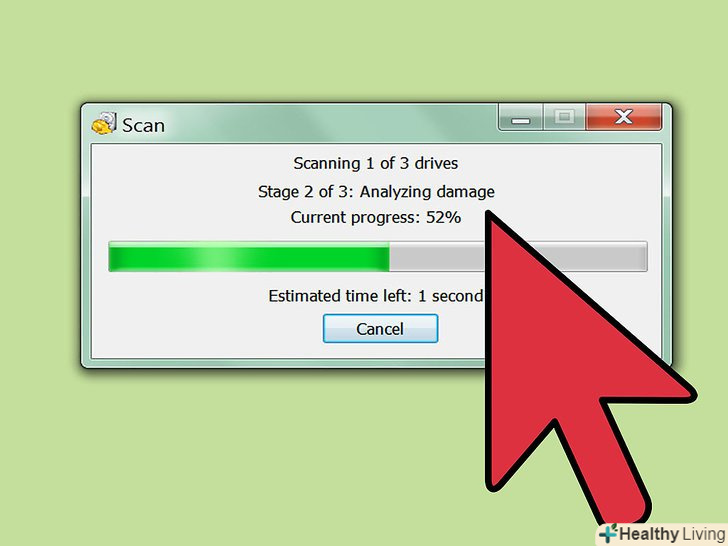Click "Scanning 1 of 3 drives" label
Viewport: 728px width, 546px height.
coord(376,163)
